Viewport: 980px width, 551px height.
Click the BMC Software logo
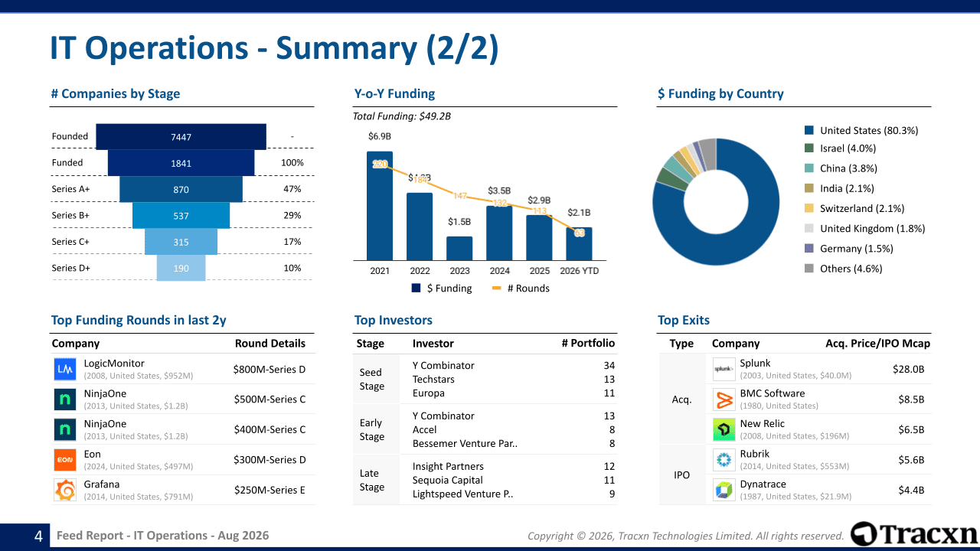tap(724, 399)
